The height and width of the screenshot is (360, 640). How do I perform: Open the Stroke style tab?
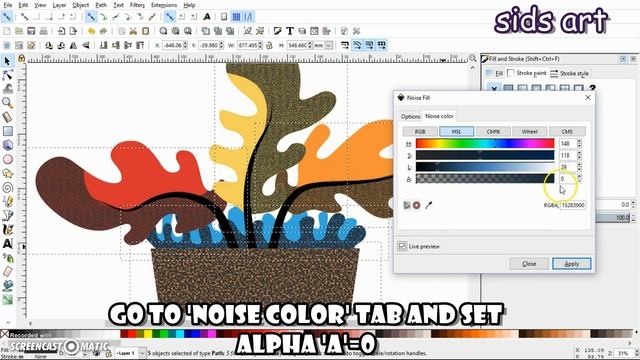[570, 73]
